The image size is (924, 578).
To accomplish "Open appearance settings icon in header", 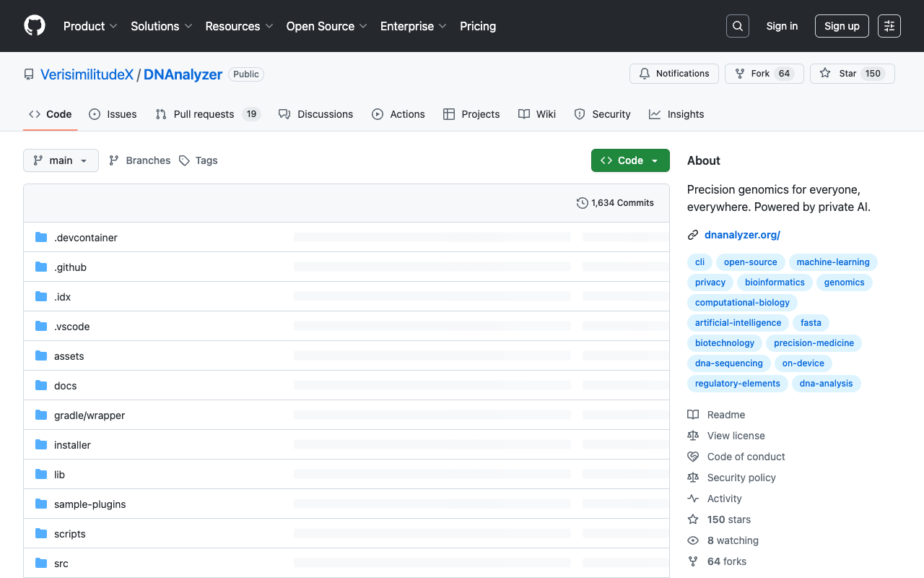I will pos(889,26).
